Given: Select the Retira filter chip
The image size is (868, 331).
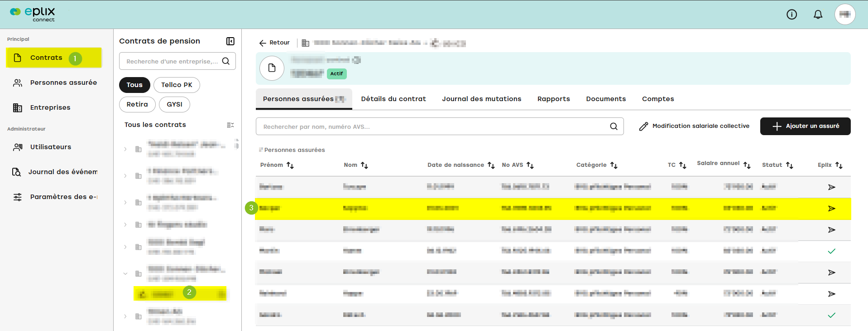Looking at the screenshot, I should [x=137, y=104].
